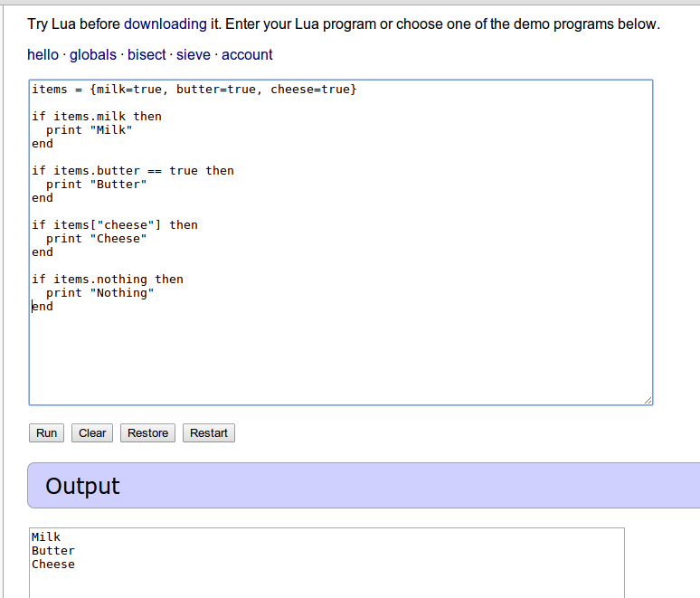Click the last 'end' line with the cursor
This screenshot has height=598, width=700.
point(43,307)
